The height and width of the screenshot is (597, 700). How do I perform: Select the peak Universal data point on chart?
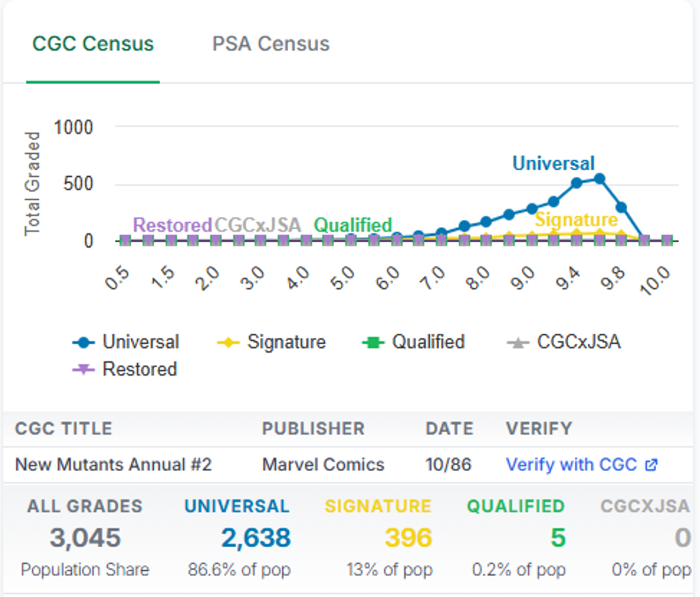(x=599, y=179)
